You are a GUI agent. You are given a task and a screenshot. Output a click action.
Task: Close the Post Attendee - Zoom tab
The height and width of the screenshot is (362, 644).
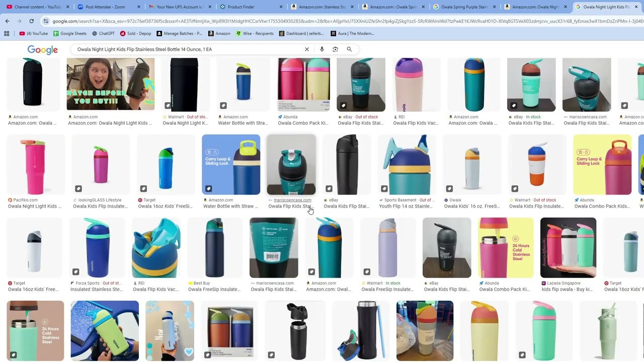(x=137, y=7)
